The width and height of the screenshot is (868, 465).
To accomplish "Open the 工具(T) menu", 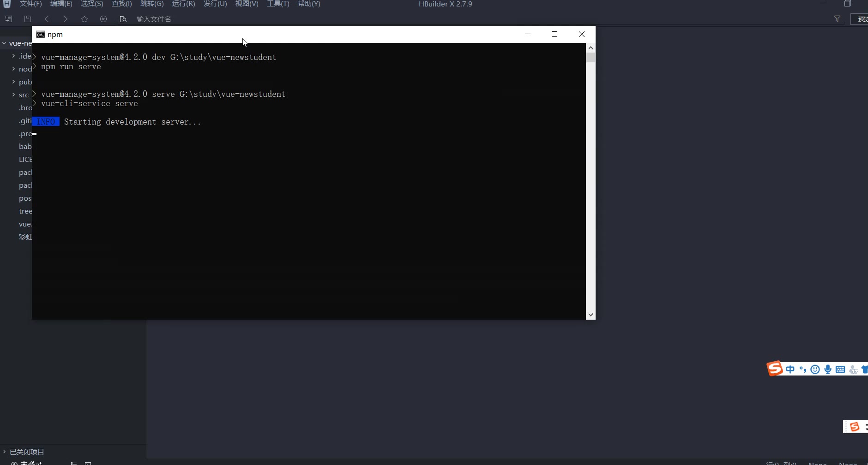I will (278, 4).
